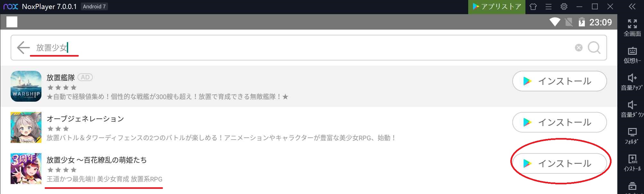Viewport: 644px width, 194px height.
Task: Clear the search text with X icon
Action: (578, 48)
